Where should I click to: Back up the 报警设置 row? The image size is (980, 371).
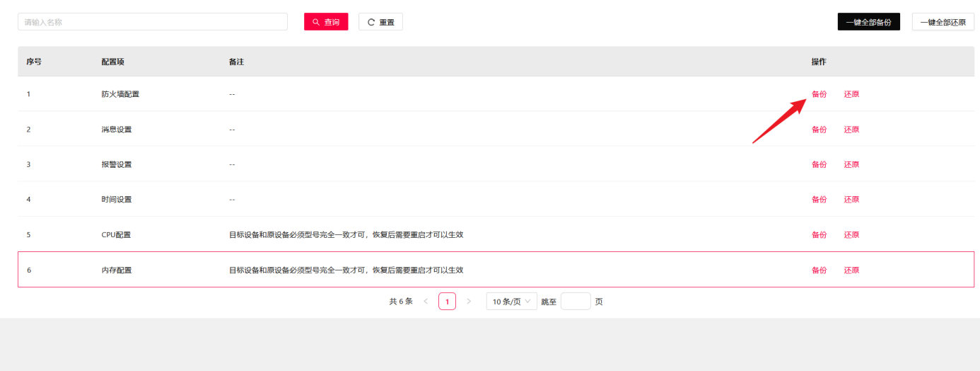819,164
